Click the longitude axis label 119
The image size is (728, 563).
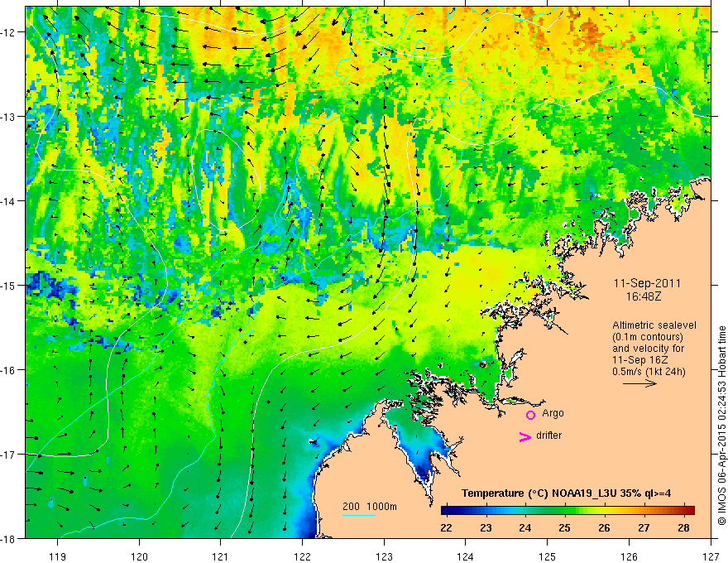(58, 556)
